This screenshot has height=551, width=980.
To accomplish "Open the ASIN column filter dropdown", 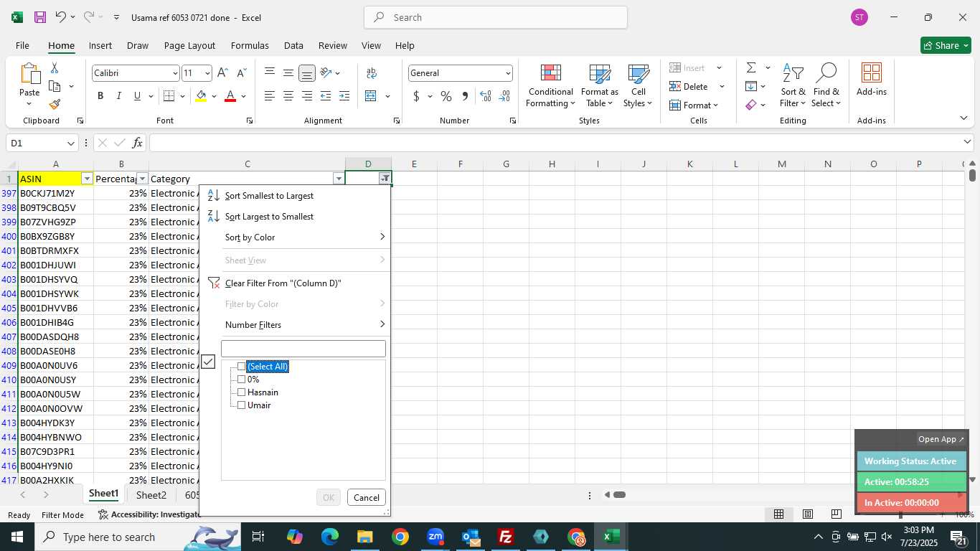I will click(88, 179).
